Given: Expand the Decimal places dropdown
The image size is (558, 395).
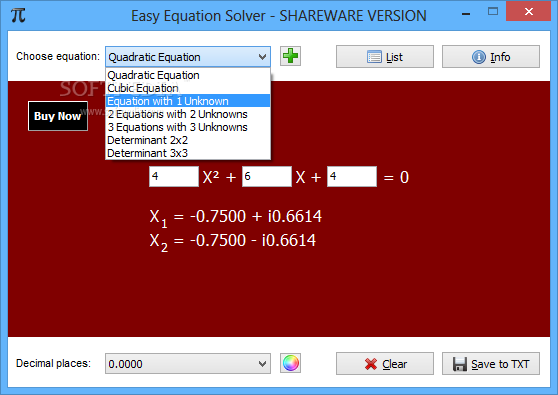Looking at the screenshot, I should point(262,364).
